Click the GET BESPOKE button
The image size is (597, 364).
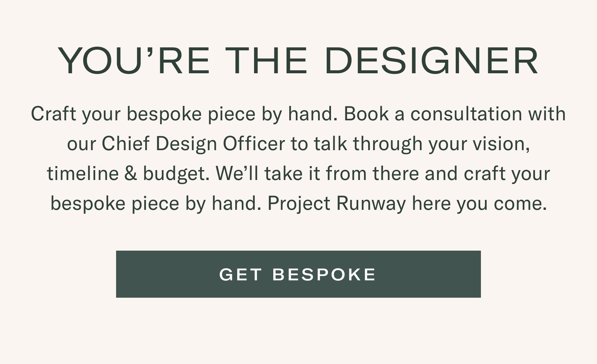click(x=298, y=274)
